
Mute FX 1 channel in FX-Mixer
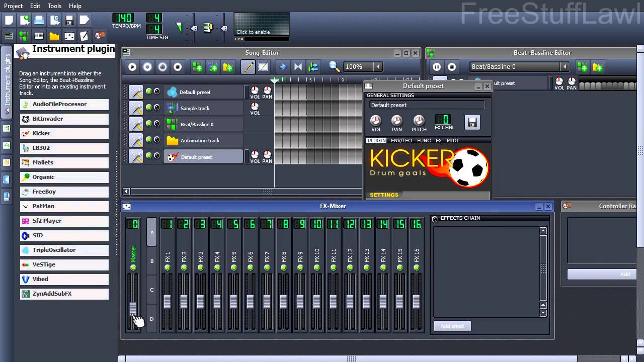(x=167, y=267)
